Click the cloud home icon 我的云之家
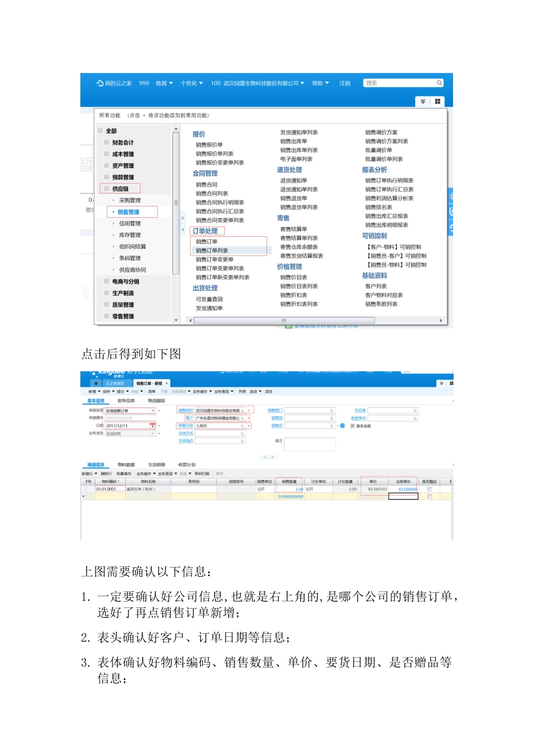 point(100,83)
